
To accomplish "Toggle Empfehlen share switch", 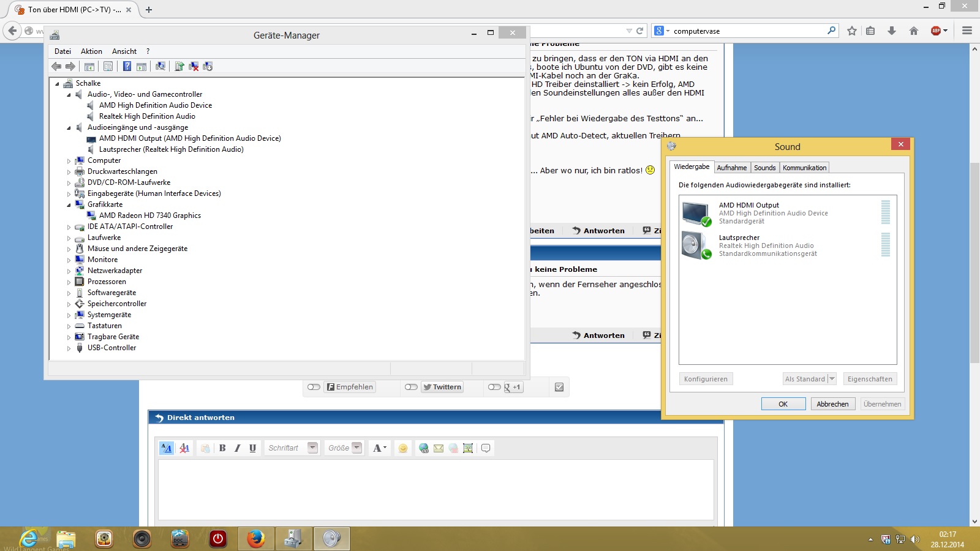I will (314, 387).
